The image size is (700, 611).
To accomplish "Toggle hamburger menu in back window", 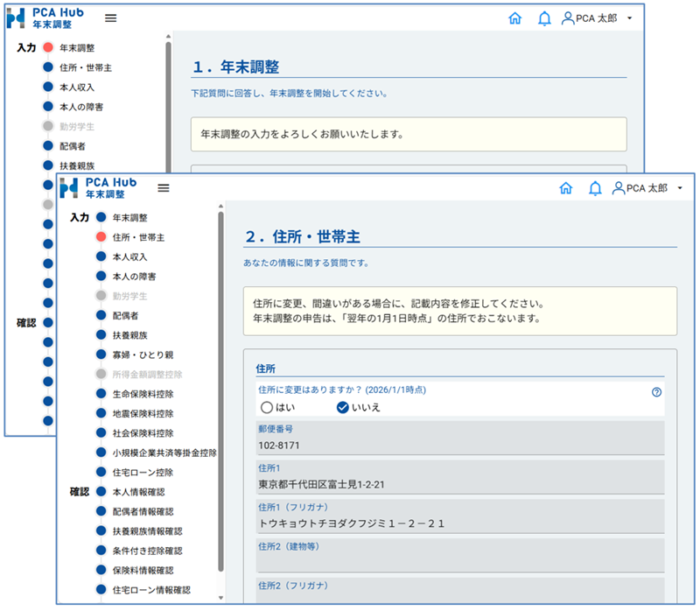I will (111, 18).
